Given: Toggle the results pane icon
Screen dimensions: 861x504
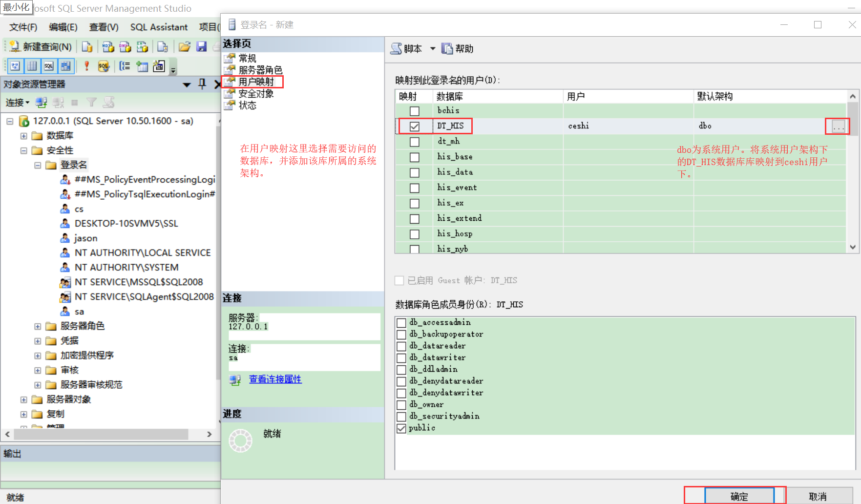Looking at the screenshot, I should tap(65, 66).
